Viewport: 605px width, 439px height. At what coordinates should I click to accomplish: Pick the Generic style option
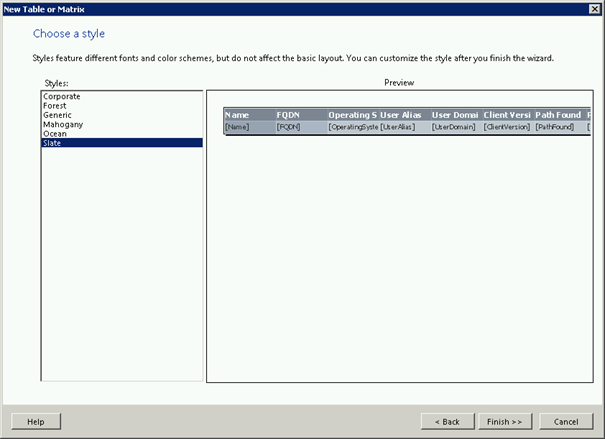tap(57, 115)
